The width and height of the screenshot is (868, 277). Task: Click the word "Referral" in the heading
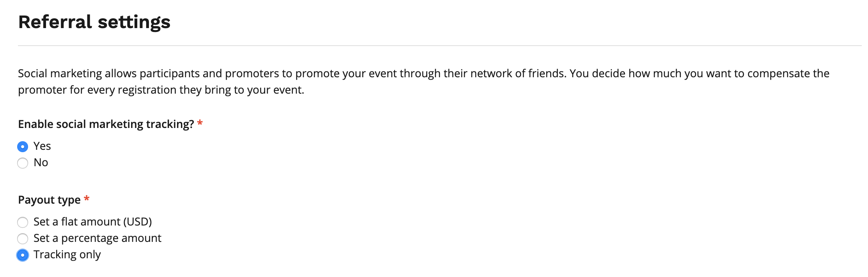tap(55, 22)
